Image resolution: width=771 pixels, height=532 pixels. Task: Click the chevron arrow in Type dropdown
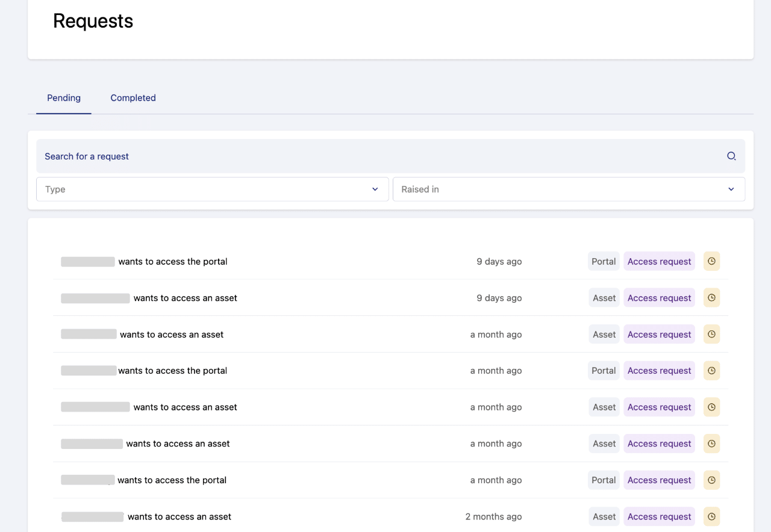pyautogui.click(x=375, y=189)
